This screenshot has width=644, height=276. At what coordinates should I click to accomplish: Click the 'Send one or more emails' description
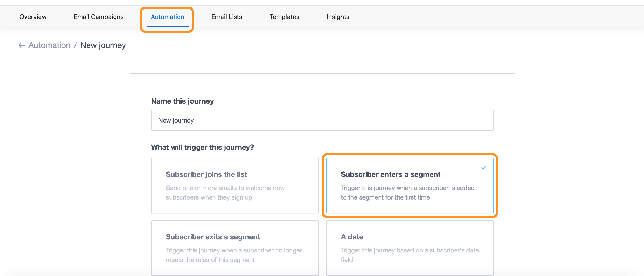(x=225, y=193)
